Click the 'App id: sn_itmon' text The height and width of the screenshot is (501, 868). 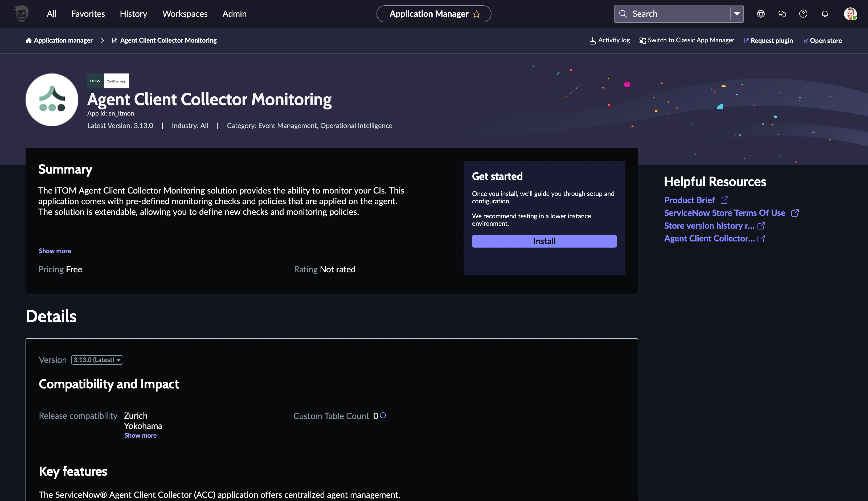coord(111,113)
